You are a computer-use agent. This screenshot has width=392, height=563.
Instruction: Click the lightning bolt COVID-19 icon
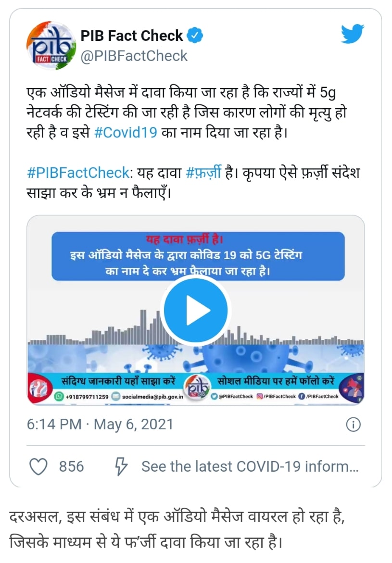click(121, 466)
